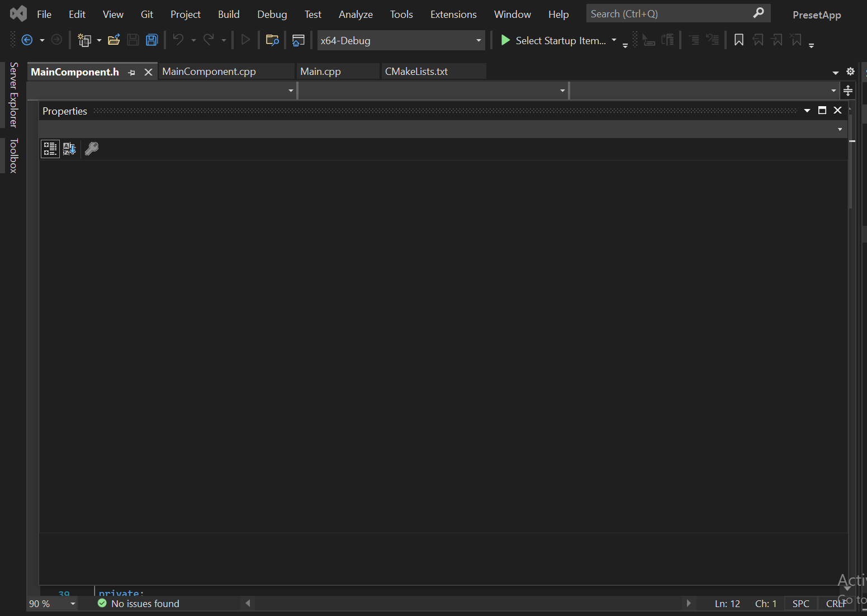Expand the Properties object selector dropdown

[x=840, y=129]
